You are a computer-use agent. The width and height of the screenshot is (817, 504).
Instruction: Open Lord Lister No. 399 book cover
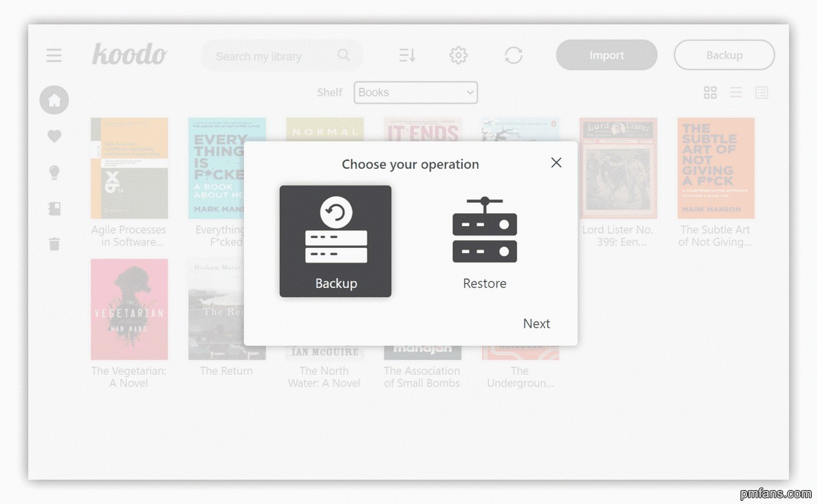point(618,168)
